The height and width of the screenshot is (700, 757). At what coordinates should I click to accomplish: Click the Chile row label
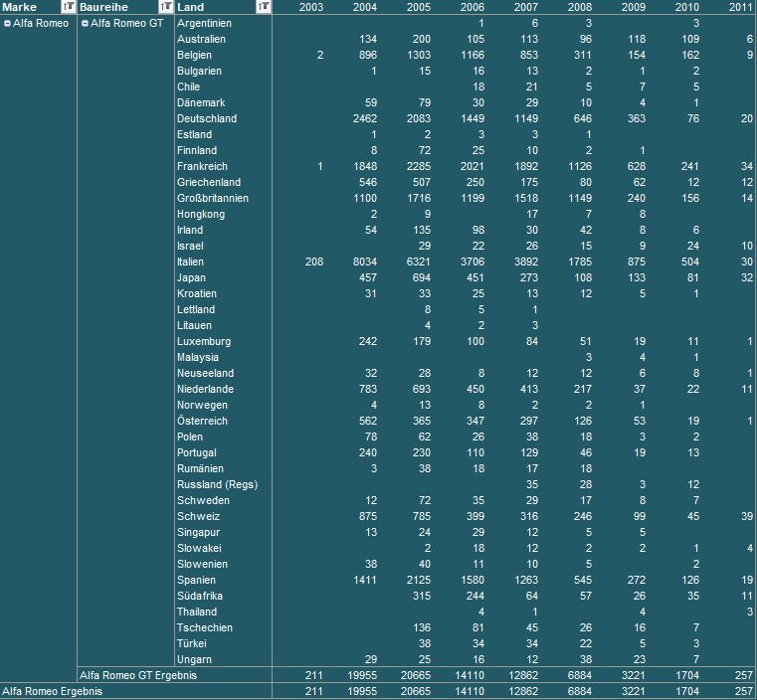click(188, 87)
